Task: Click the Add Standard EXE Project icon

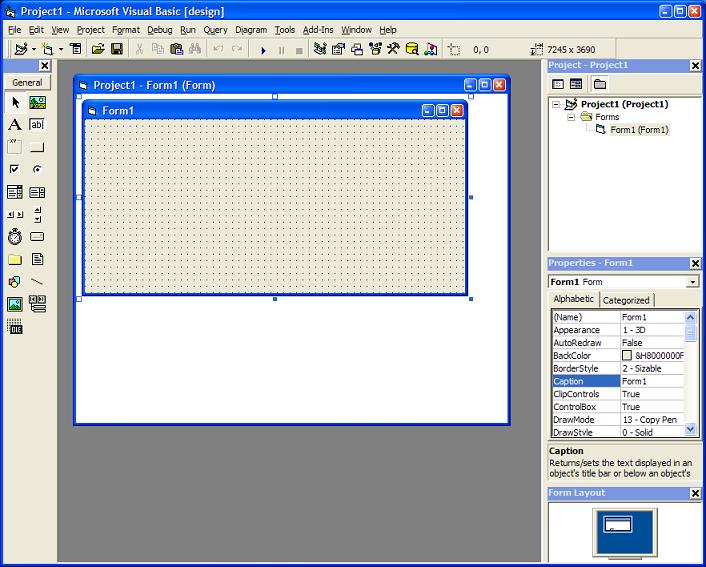Action: click(21, 49)
